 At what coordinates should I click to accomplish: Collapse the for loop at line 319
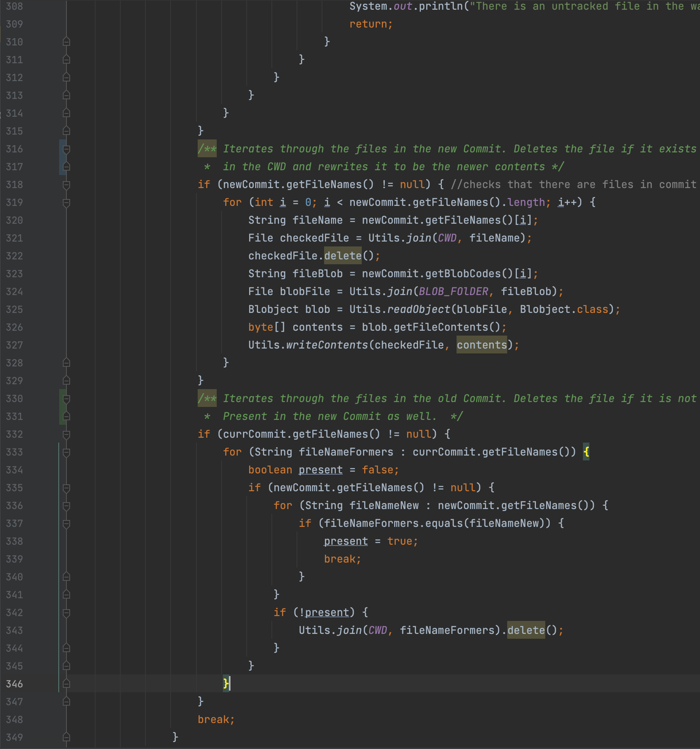[66, 203]
